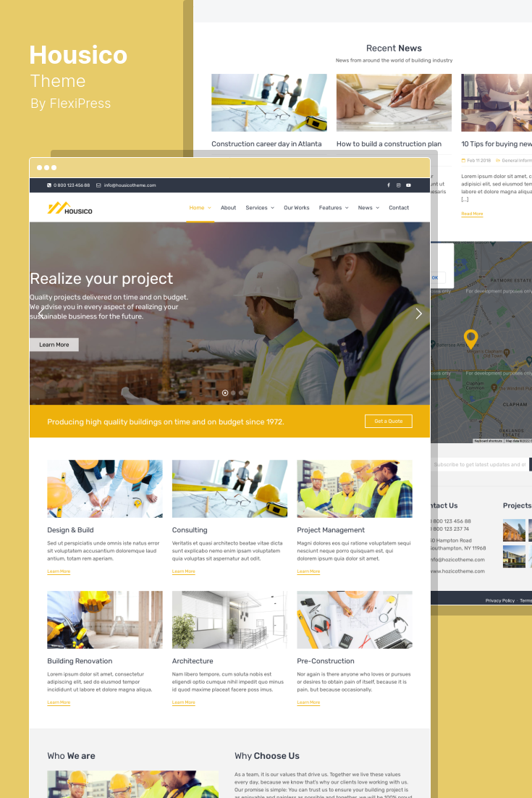Open the Architecture service image

pyautogui.click(x=229, y=619)
